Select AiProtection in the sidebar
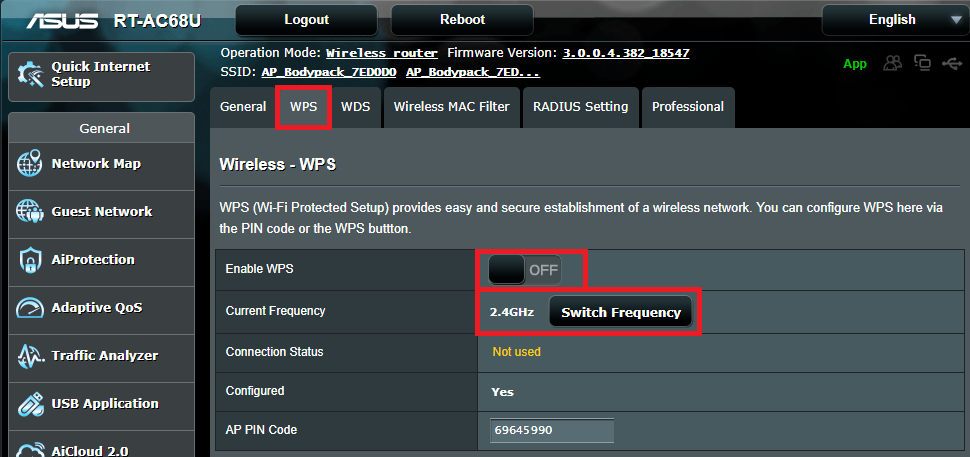 coord(101,260)
